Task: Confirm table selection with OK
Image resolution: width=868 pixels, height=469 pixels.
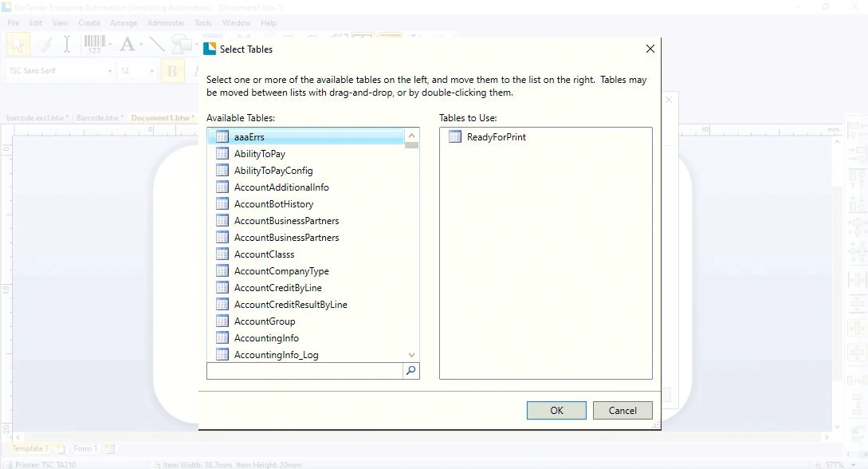Action: coord(556,410)
